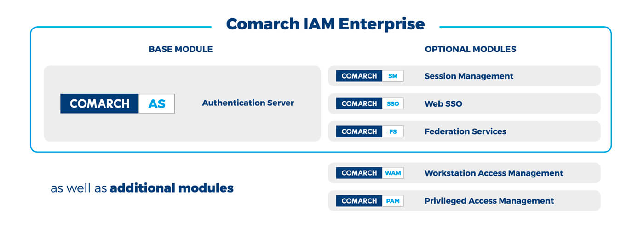Select the Comarch SSO badge icon
The image size is (644, 228).
(x=369, y=104)
